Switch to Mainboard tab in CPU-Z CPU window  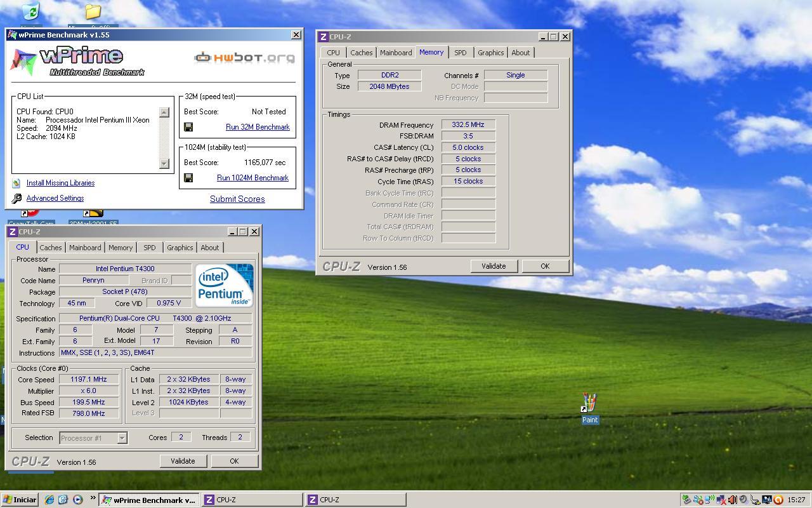(x=85, y=248)
